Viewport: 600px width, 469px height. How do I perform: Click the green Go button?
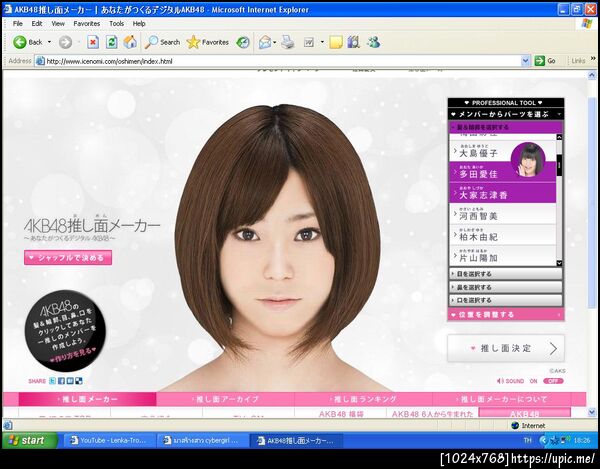(x=545, y=61)
